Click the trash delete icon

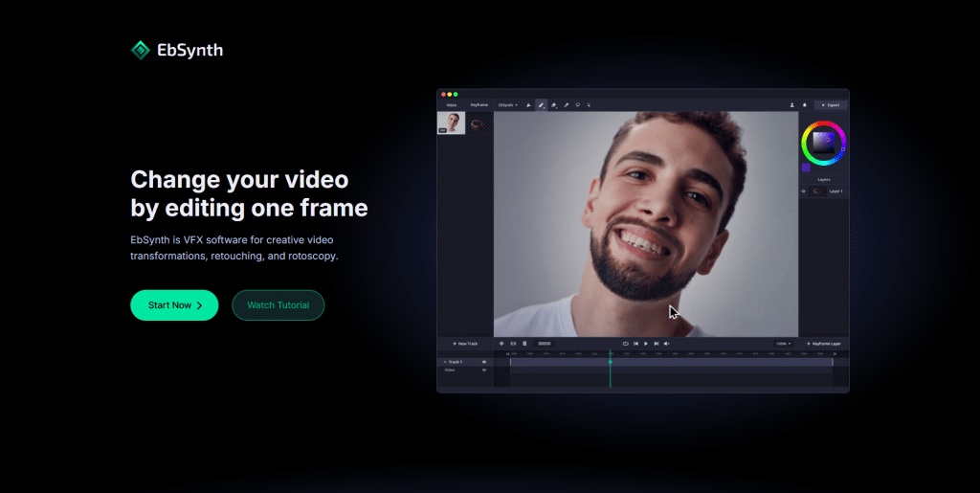pyautogui.click(x=524, y=344)
